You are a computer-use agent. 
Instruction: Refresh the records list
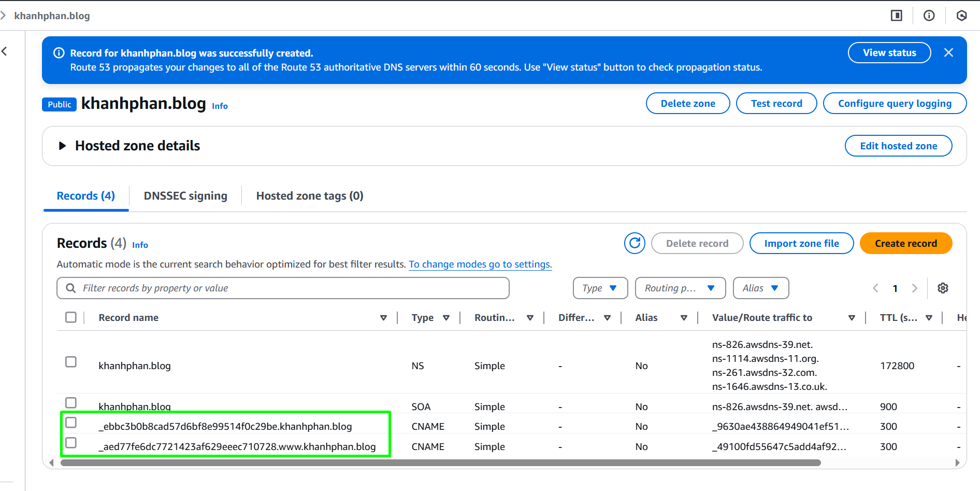pos(635,243)
